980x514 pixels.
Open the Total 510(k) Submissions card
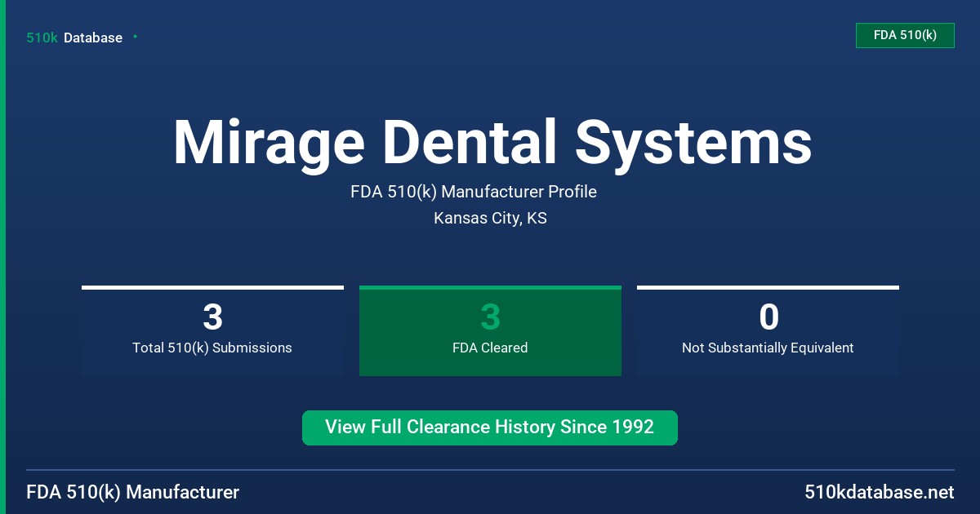coord(212,330)
